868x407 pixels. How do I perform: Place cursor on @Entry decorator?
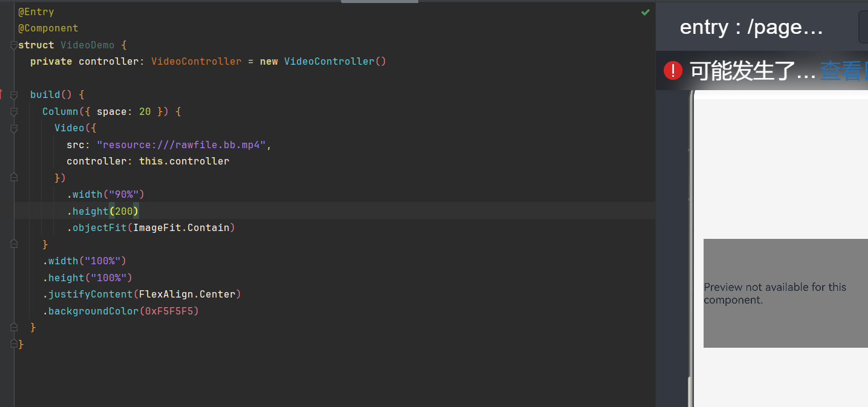coord(36,12)
